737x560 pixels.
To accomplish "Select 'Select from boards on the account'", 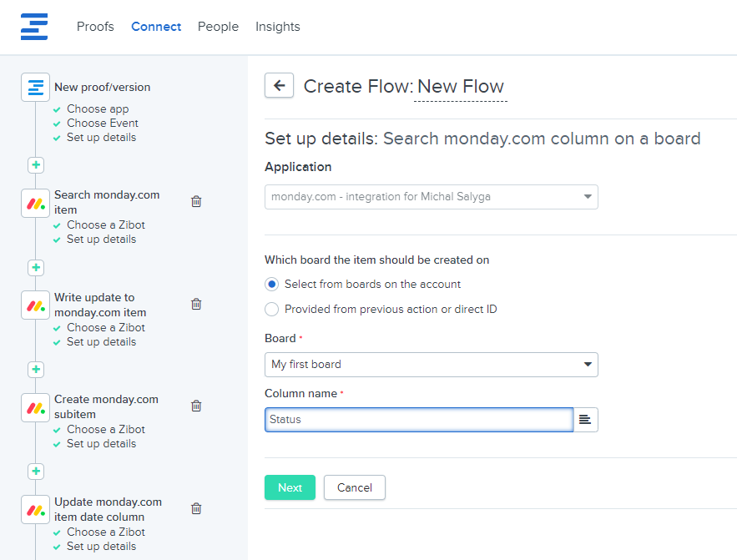I will tap(272, 284).
